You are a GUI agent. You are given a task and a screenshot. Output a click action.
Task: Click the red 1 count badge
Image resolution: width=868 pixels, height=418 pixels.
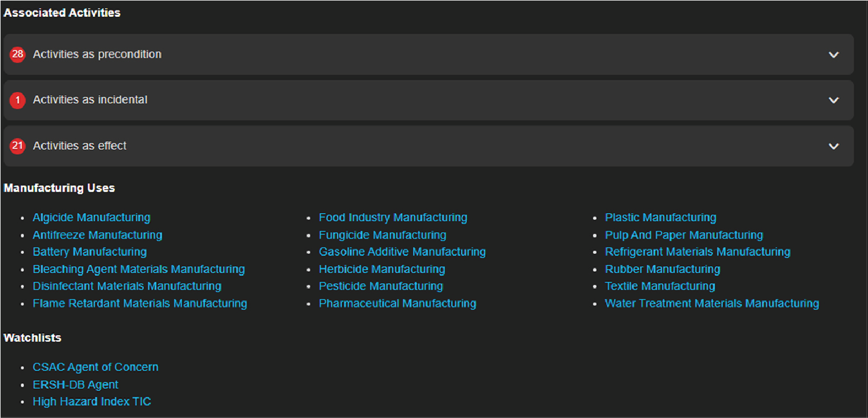click(x=18, y=100)
